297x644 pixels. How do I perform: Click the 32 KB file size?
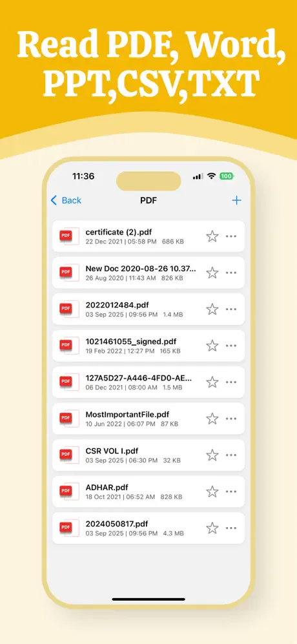point(172,461)
